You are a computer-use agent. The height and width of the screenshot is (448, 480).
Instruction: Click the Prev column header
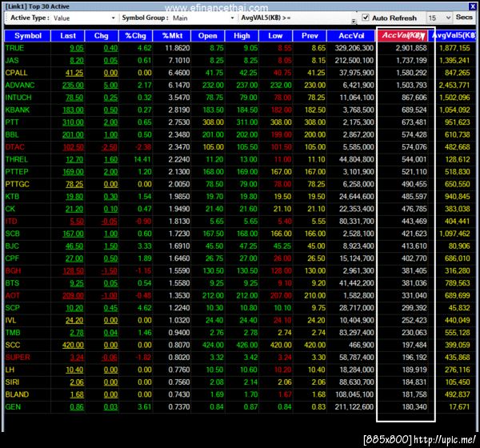pyautogui.click(x=310, y=36)
